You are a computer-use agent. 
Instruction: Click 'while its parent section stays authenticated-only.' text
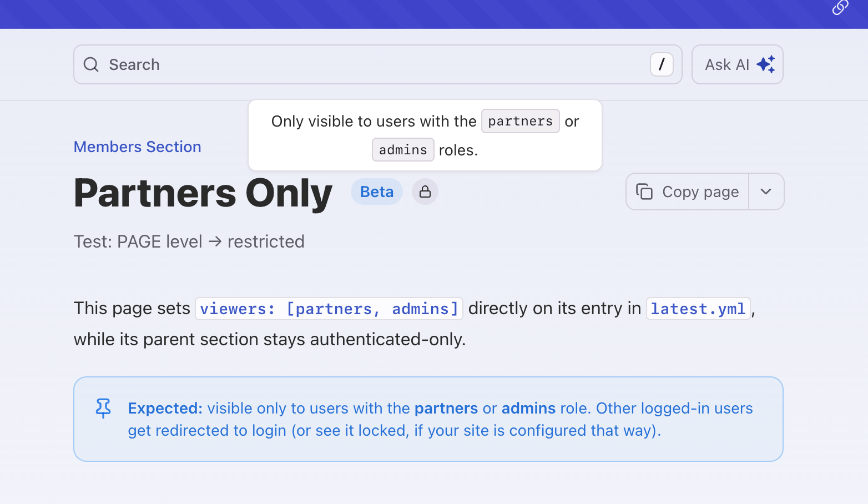[270, 339]
